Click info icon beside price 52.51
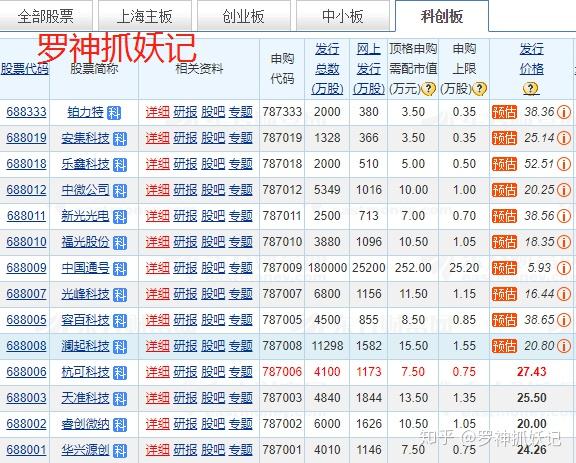The width and height of the screenshot is (576, 463). [x=564, y=164]
